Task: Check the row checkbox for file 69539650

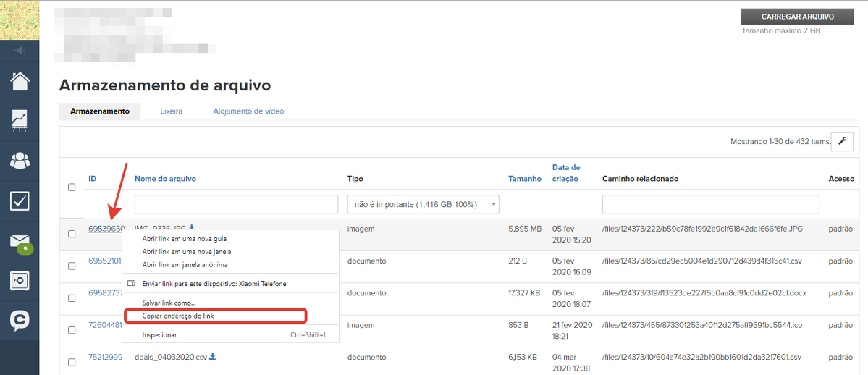Action: coord(72,234)
